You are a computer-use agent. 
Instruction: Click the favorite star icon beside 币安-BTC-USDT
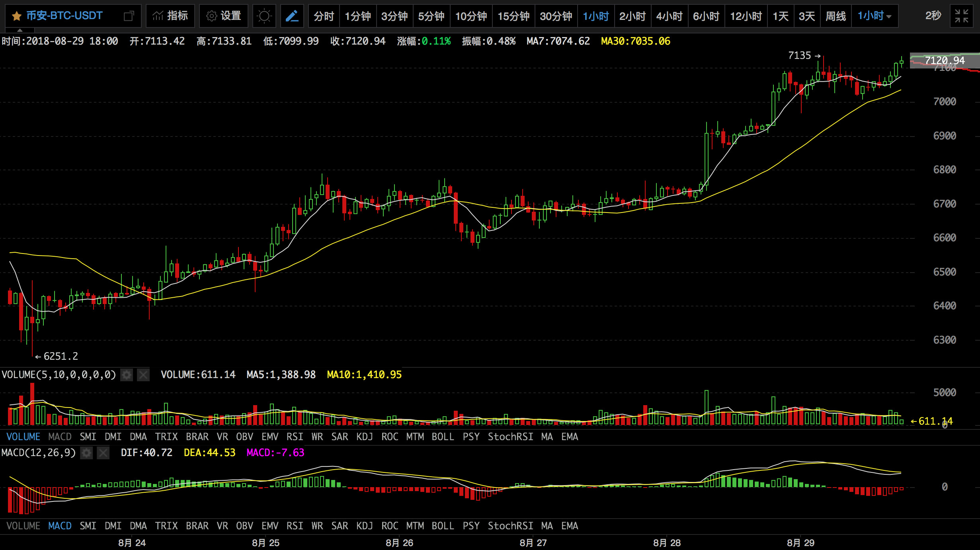(x=16, y=16)
